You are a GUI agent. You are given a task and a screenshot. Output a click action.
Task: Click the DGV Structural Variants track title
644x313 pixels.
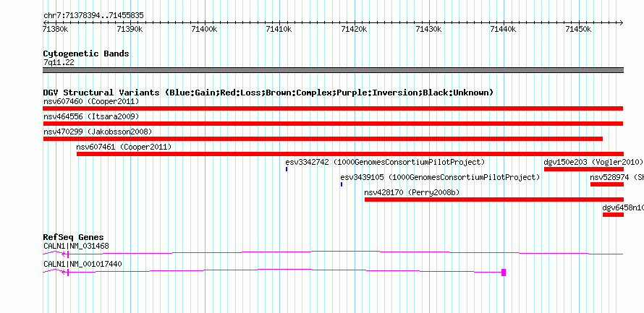[x=268, y=93]
